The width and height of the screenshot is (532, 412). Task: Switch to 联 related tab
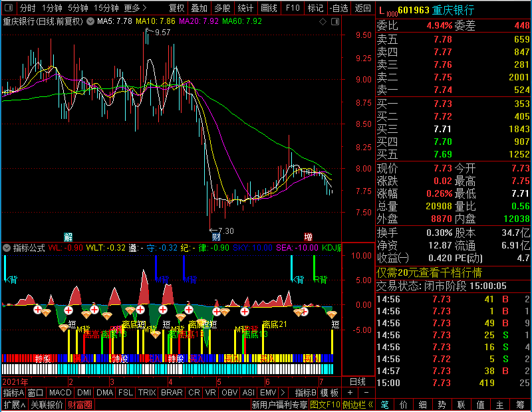point(461,405)
